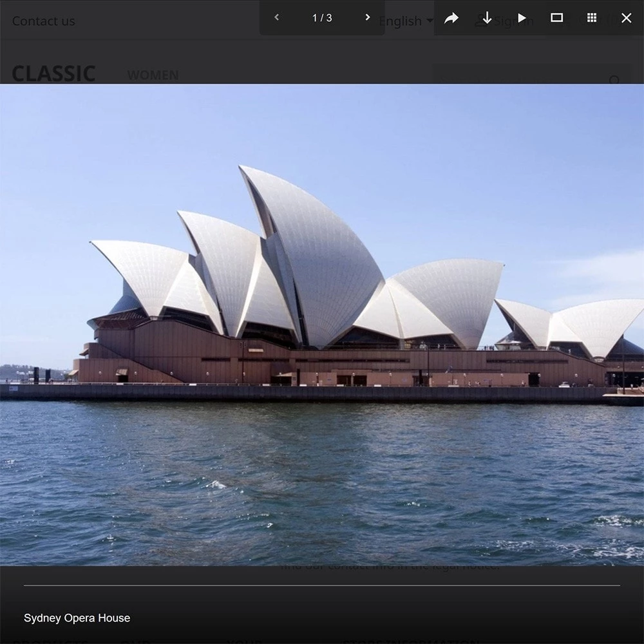
Task: Open the English language dropdown
Action: click(x=405, y=21)
